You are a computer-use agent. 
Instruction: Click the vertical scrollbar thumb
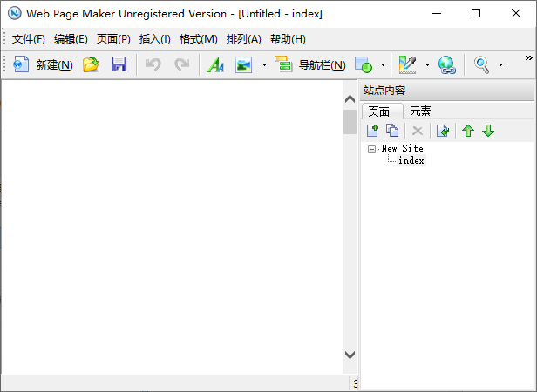350,122
